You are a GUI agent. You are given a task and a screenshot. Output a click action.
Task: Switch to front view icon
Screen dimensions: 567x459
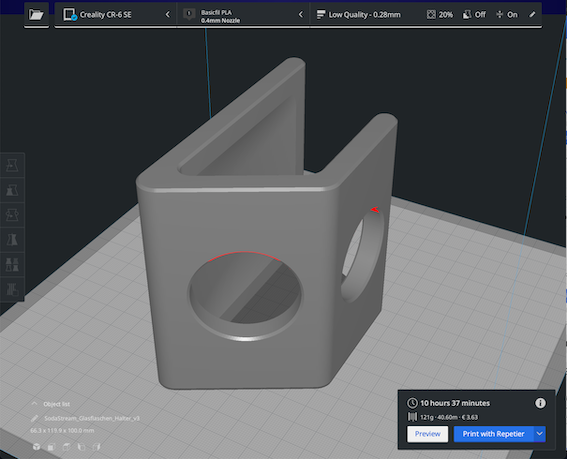click(x=51, y=447)
